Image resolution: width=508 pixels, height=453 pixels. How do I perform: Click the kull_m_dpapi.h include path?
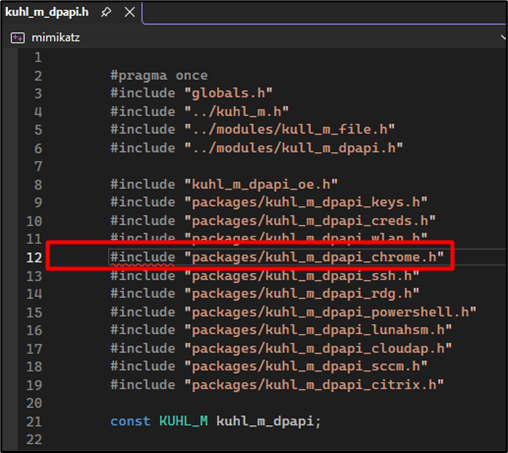293,148
